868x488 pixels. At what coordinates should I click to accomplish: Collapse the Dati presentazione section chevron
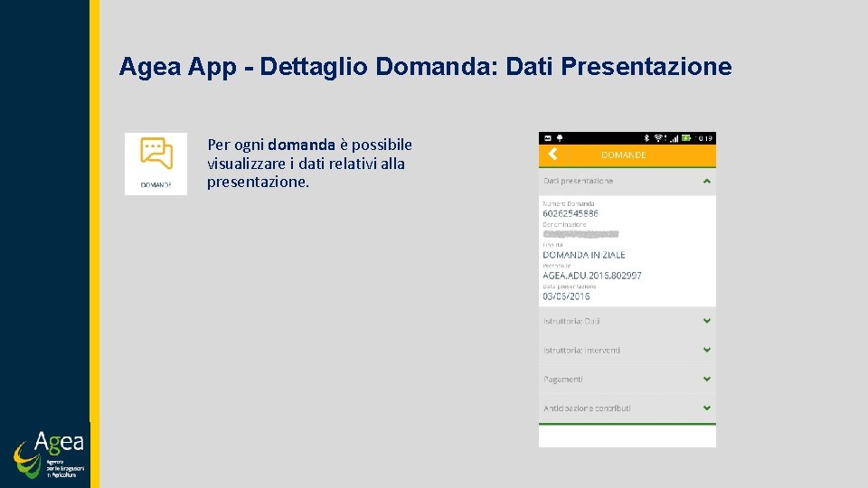click(x=707, y=181)
